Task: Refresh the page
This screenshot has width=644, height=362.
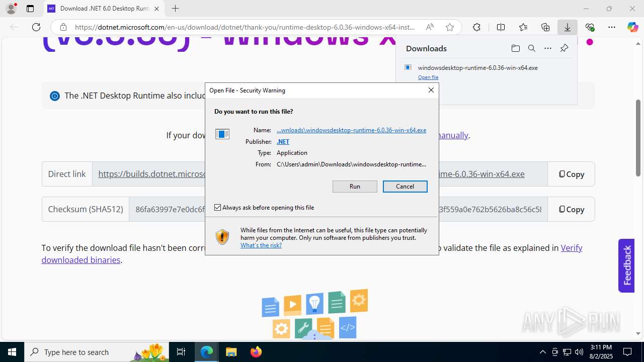Action: coord(36,27)
